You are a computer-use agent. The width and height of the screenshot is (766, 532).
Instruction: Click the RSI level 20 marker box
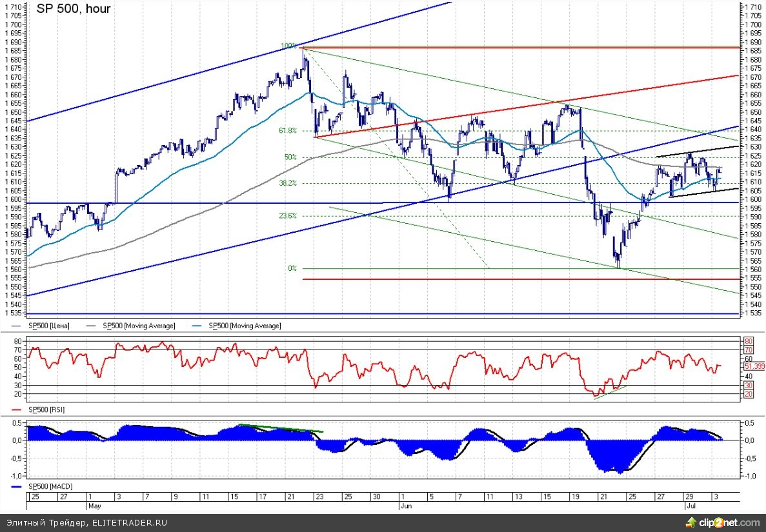coord(749,393)
